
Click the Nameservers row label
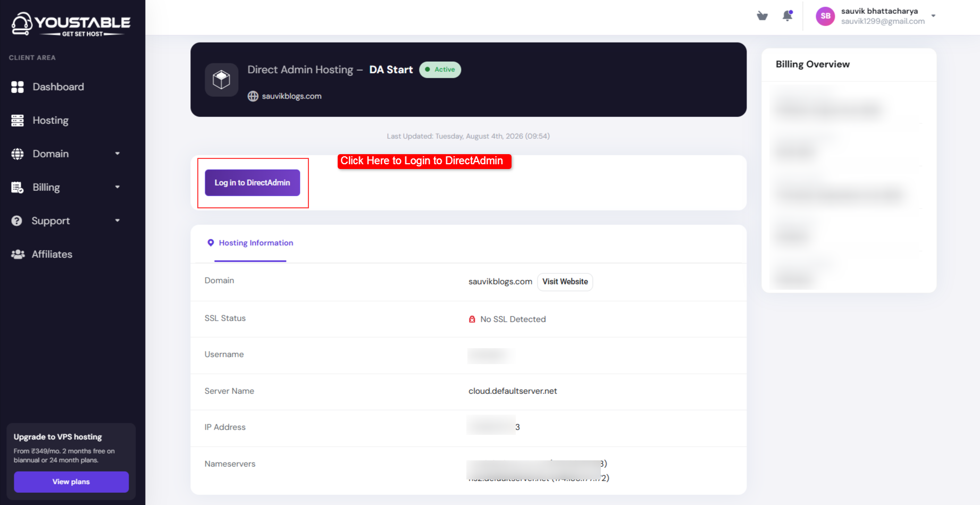pyautogui.click(x=230, y=464)
